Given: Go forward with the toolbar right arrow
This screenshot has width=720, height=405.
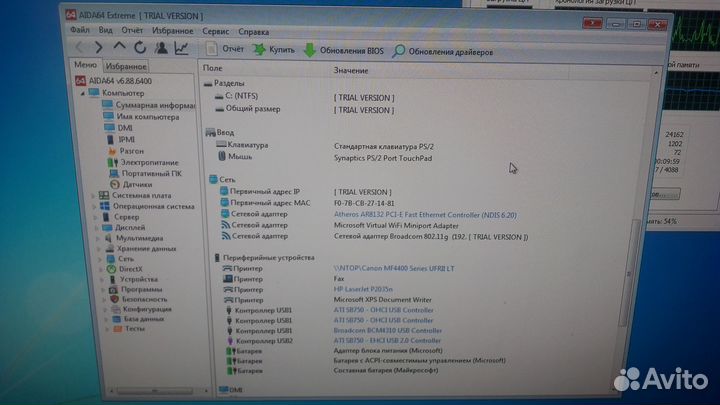Looking at the screenshot, I should click(x=98, y=47).
